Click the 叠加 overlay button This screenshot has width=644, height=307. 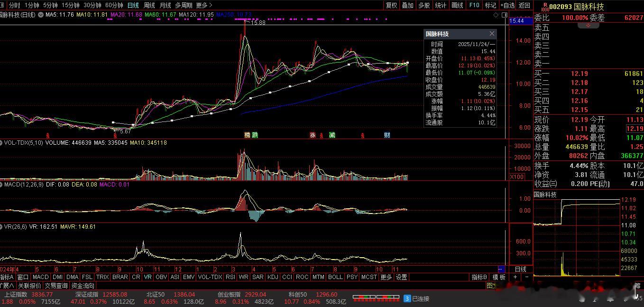408,5
